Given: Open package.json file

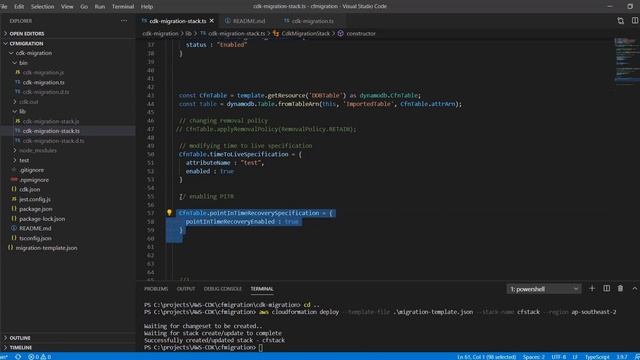Looking at the screenshot, I should click(36, 209).
